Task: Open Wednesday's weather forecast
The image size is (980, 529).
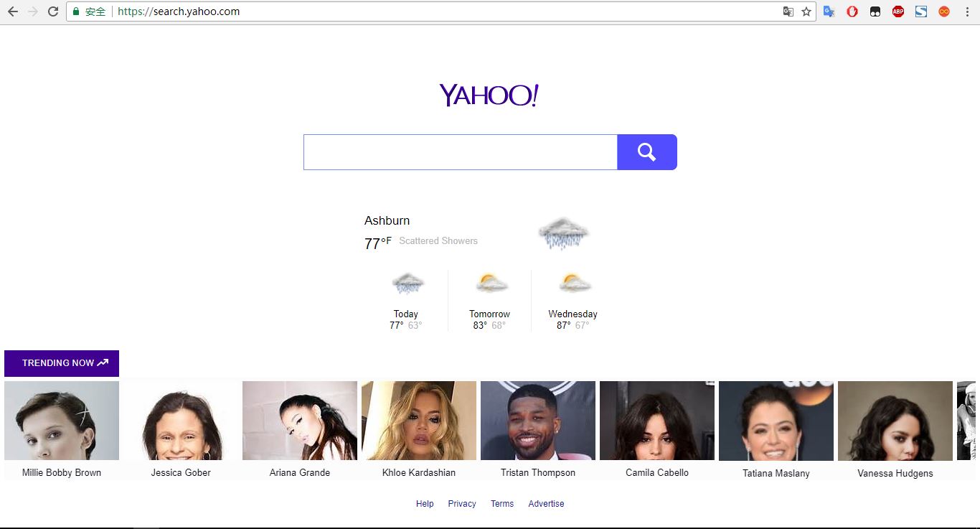Action: coord(573,301)
